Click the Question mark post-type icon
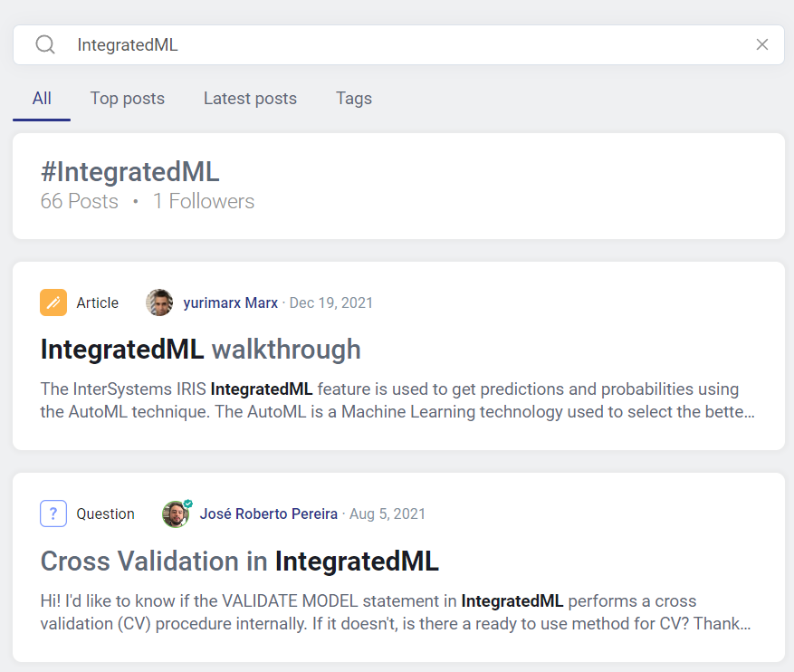The image size is (794, 672). [x=53, y=514]
